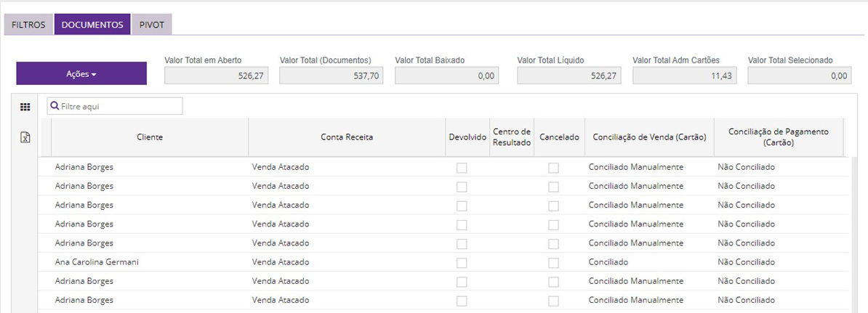Click the Valor Total em Aberto field
Viewport: 868px width, 313px height.
pos(216,76)
